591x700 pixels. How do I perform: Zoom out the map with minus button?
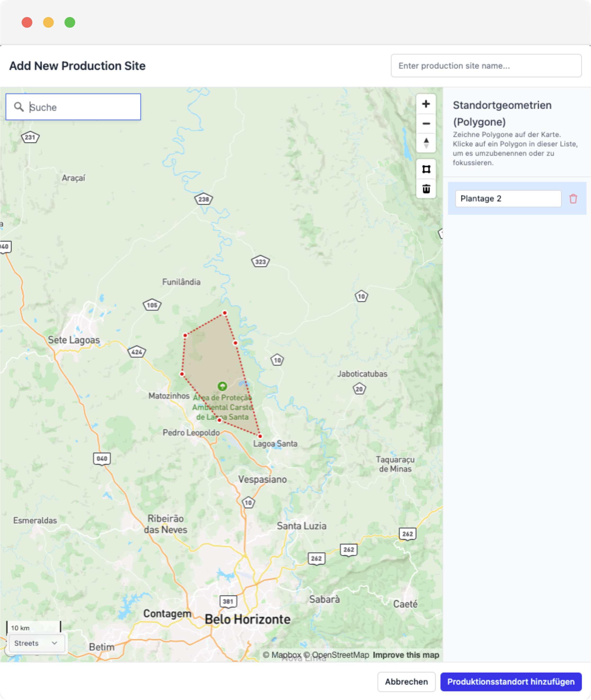coord(426,123)
